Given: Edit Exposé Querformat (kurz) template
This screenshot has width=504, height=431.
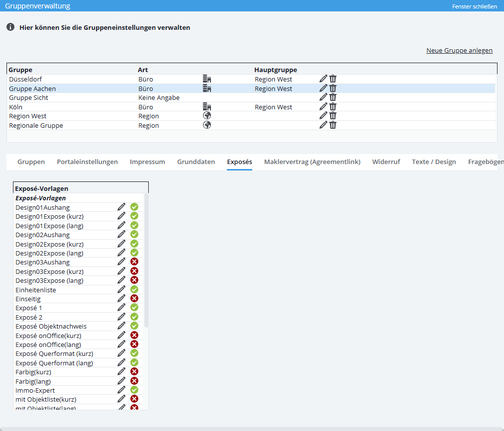Looking at the screenshot, I should coord(121,353).
